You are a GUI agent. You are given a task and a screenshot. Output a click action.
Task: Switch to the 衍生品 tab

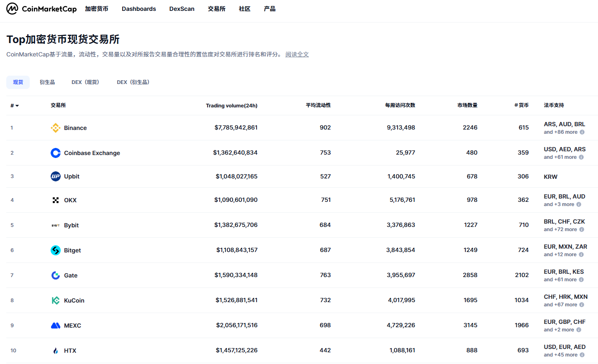pyautogui.click(x=47, y=82)
